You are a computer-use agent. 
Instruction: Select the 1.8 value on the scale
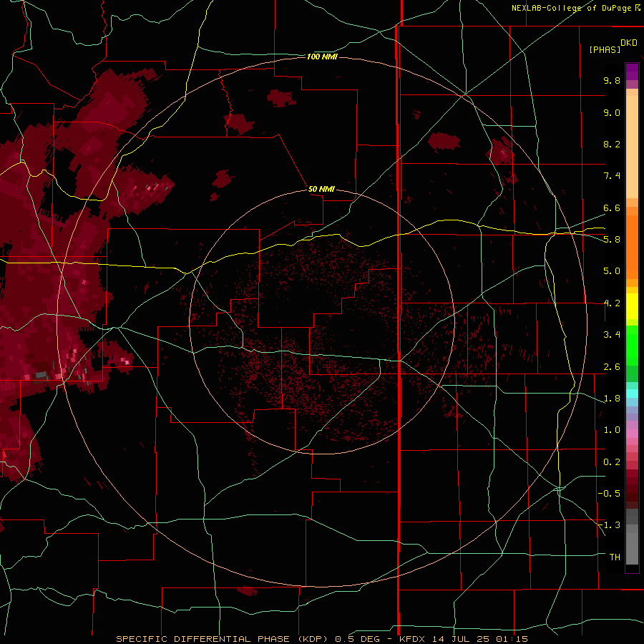[x=612, y=399]
